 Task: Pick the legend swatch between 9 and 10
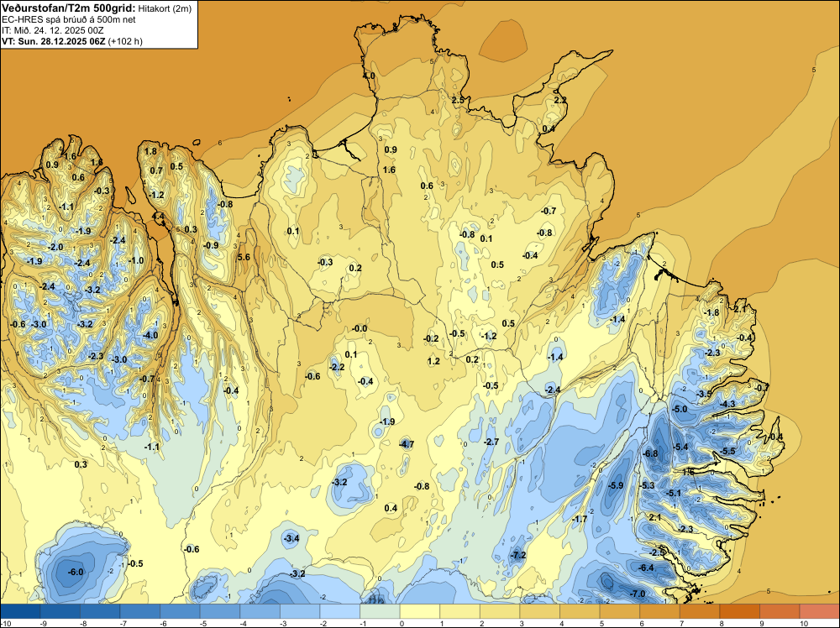click(x=780, y=611)
